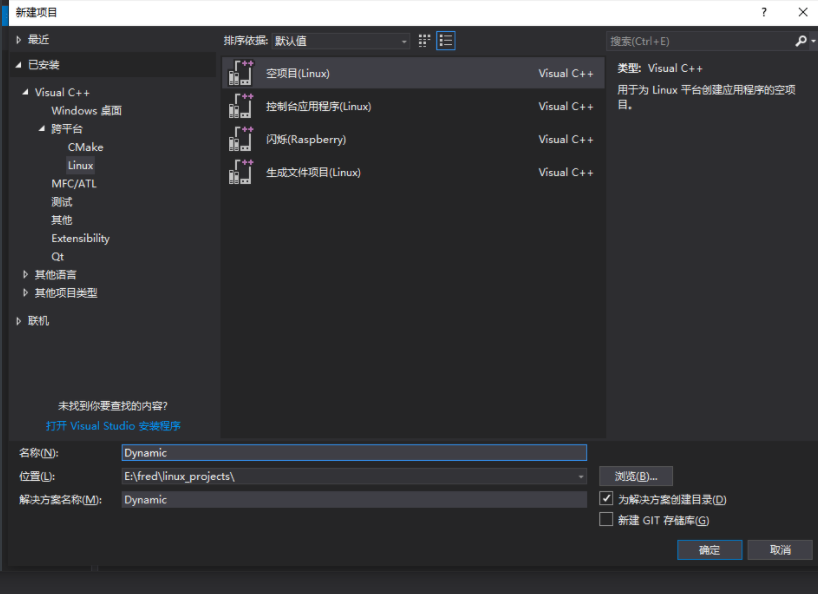This screenshot has width=818, height=594.
Task: Click the 位置 path text field
Action: [x=348, y=476]
